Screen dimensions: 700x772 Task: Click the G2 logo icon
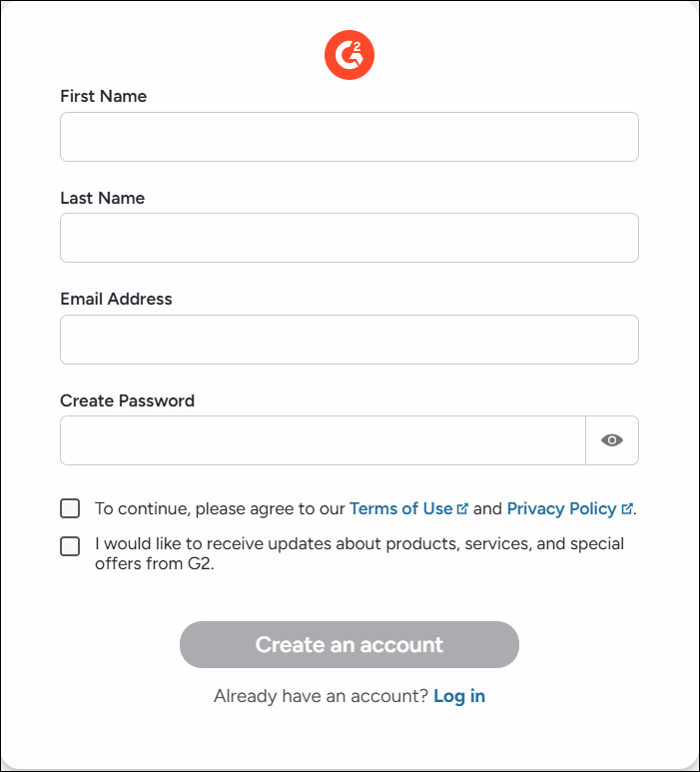pos(349,55)
